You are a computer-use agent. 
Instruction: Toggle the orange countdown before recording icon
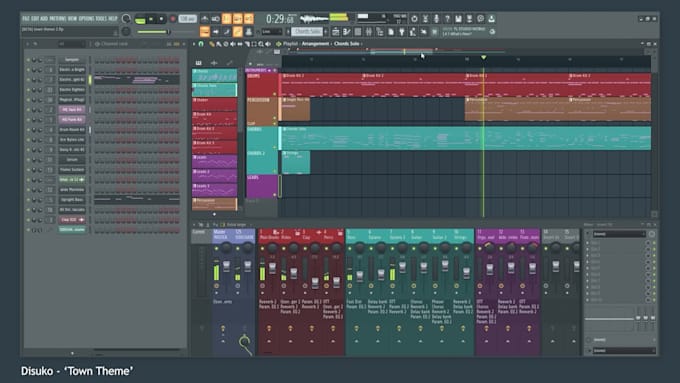[226, 19]
